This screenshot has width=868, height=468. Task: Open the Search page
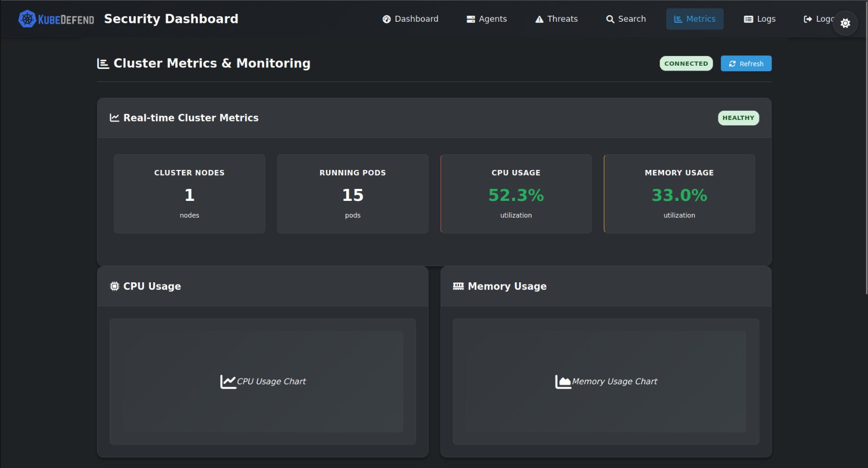[x=626, y=19]
